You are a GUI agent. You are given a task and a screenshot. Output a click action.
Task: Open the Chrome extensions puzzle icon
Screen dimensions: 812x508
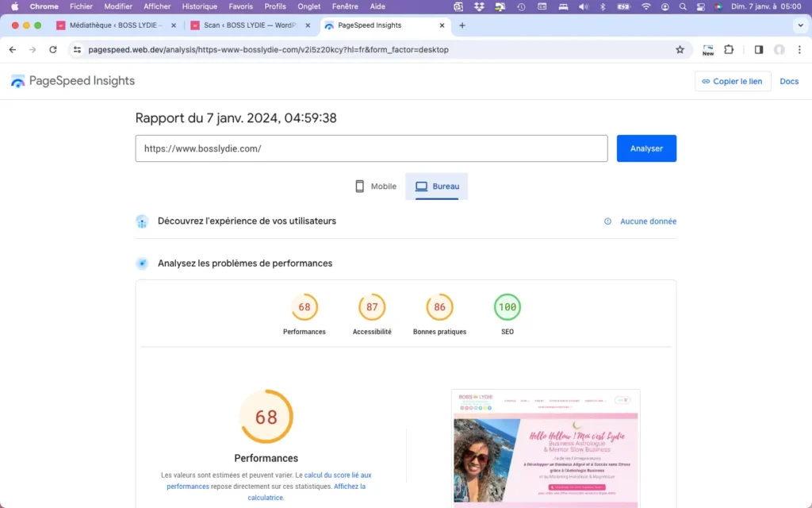pyautogui.click(x=729, y=49)
